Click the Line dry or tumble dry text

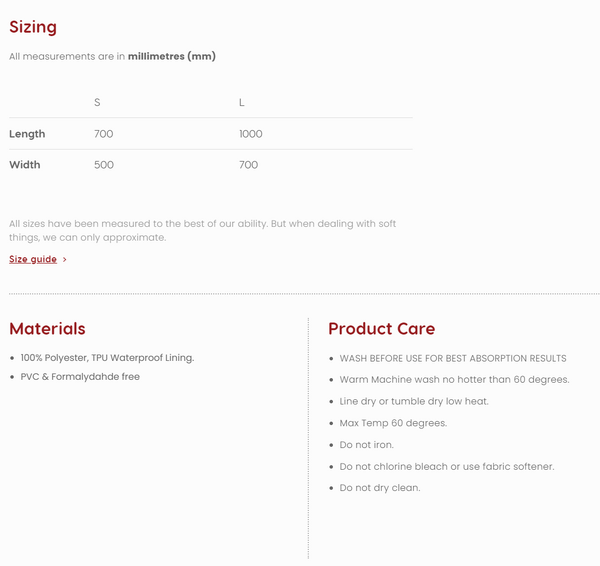pos(414,401)
